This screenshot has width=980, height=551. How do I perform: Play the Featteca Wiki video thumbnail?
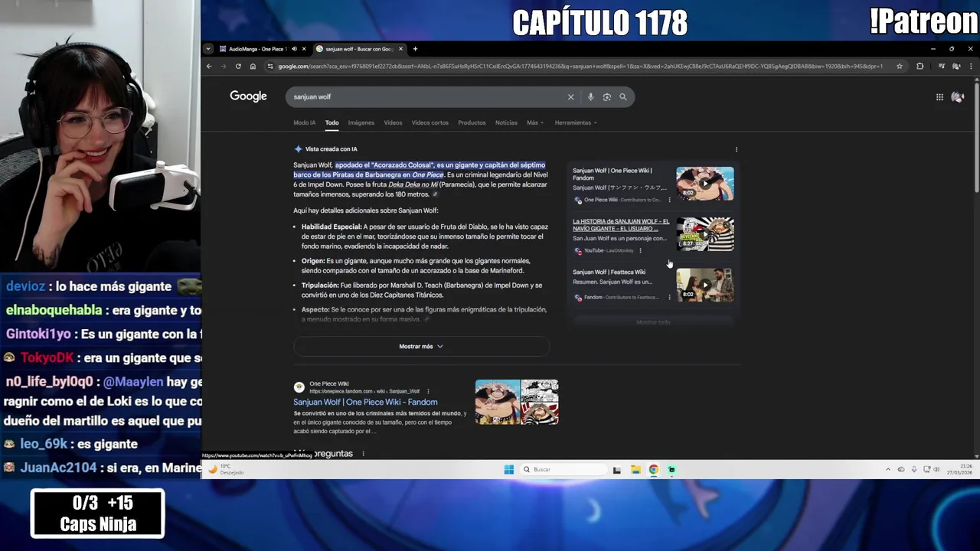click(x=704, y=285)
